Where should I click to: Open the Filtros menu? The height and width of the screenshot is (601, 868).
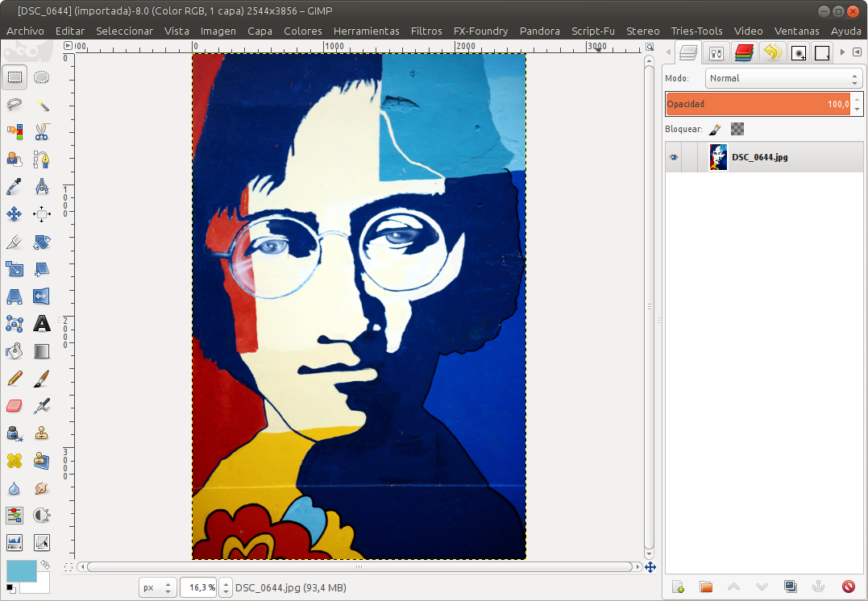click(426, 31)
